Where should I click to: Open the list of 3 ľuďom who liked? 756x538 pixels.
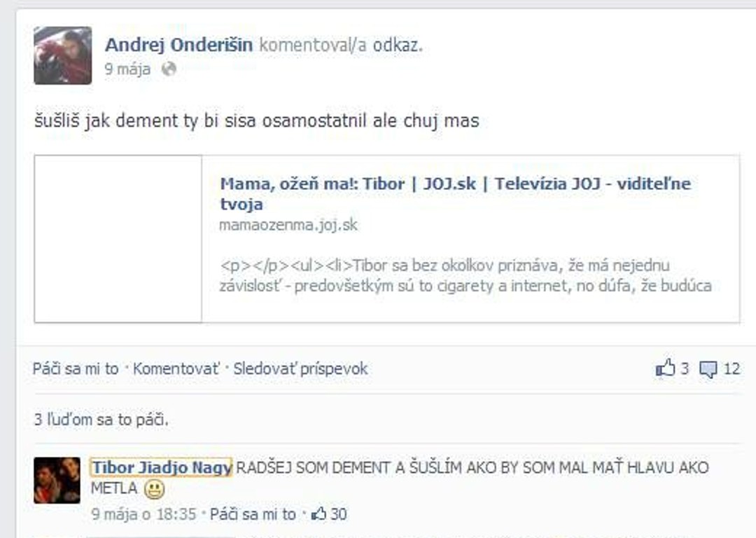[101, 420]
